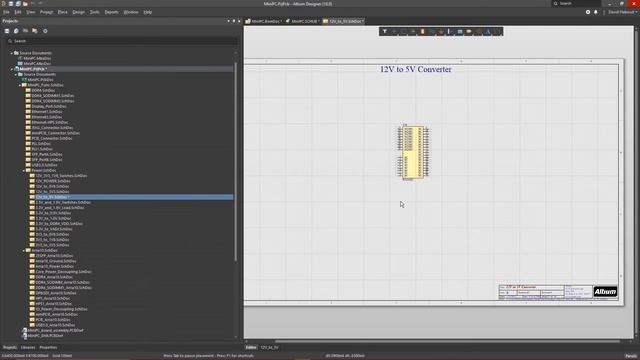This screenshot has height=360, width=640.
Task: Click the yellow place part icon
Action: (x=422, y=31)
